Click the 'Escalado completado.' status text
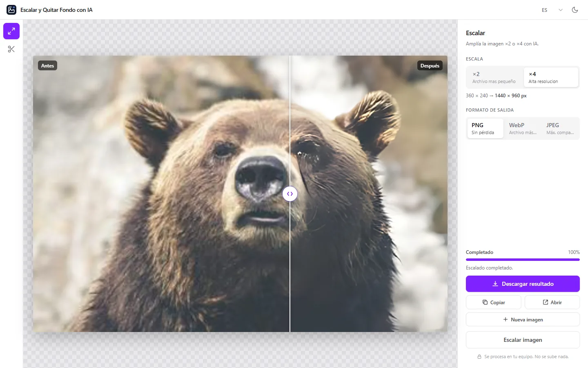Screen dimensions: 588x368 pos(489,268)
